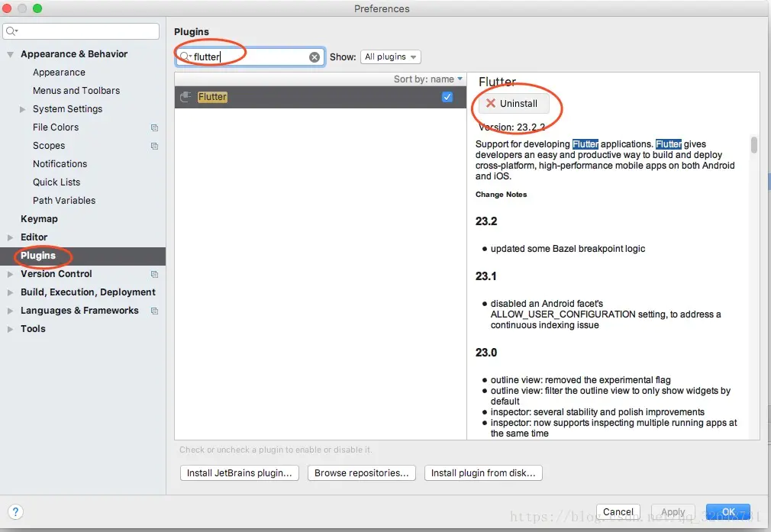Click the Languages & Frameworks project-scope icon
Screen dimensions: 771x532
tap(154, 311)
